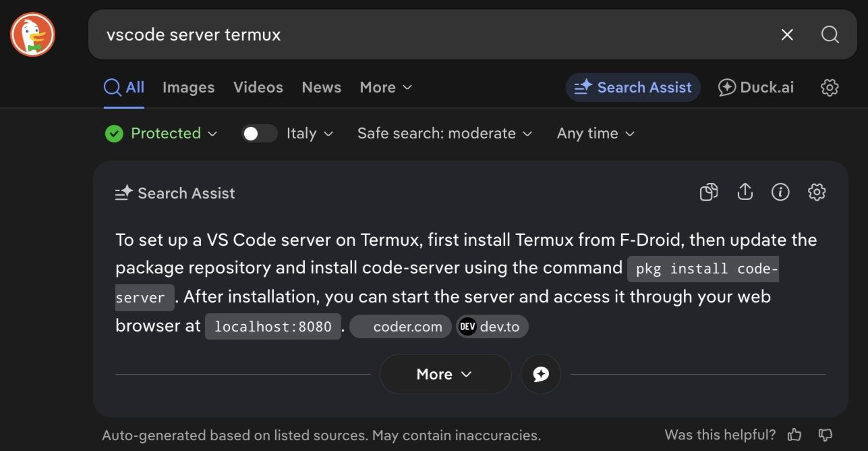Open Search Assist settings gear

[816, 192]
